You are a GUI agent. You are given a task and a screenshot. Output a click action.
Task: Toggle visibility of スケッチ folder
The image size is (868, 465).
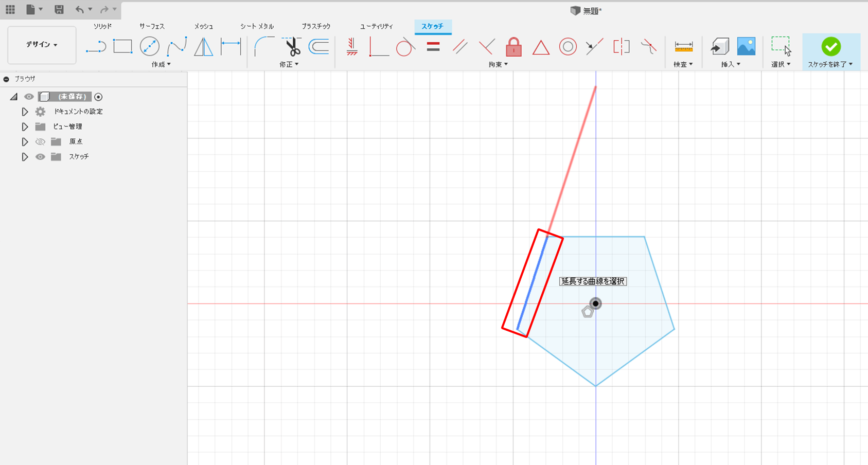tap(40, 157)
